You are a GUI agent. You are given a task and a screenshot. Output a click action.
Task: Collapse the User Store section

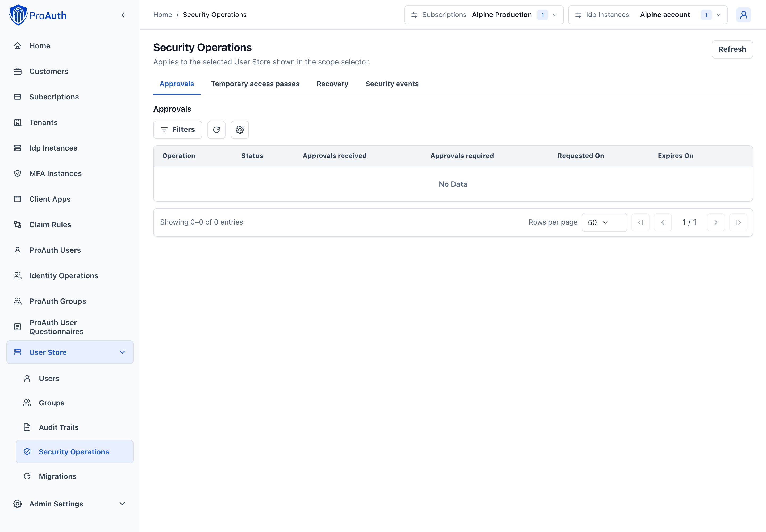point(70,352)
